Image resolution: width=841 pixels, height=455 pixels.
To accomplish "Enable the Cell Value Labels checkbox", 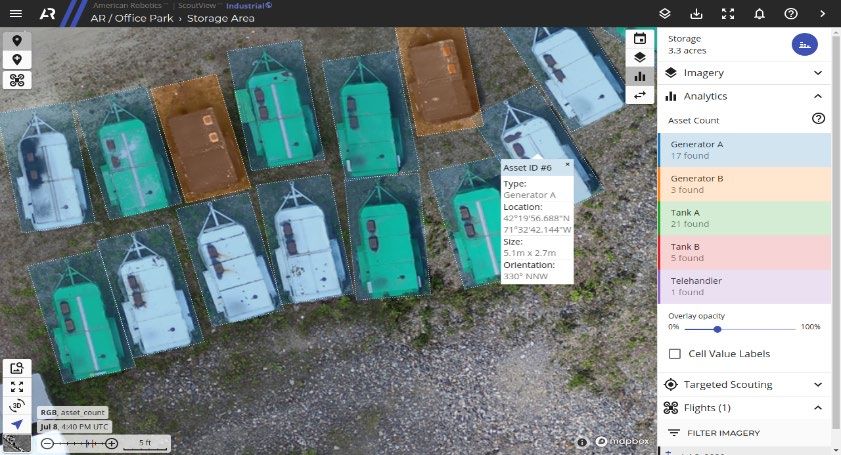I will point(675,354).
